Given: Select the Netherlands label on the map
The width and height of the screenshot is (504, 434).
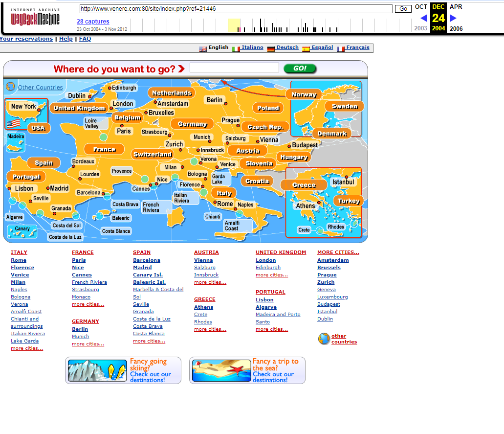Looking at the screenshot, I should pyautogui.click(x=172, y=93).
